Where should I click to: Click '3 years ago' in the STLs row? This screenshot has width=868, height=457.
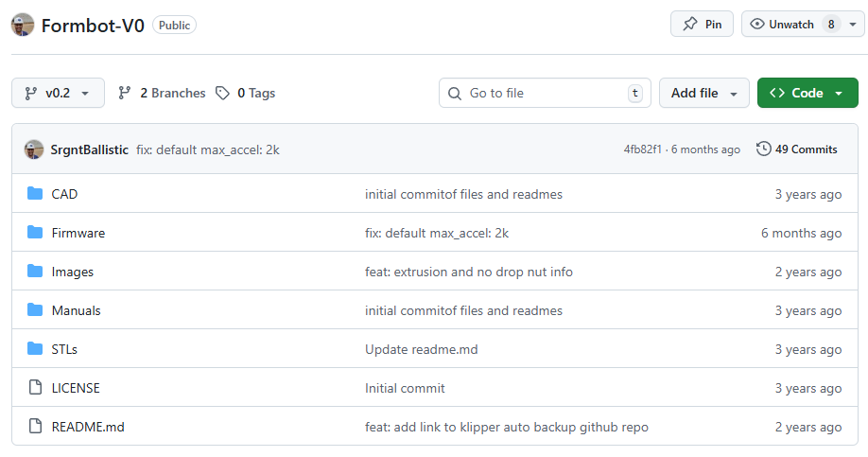pos(808,349)
